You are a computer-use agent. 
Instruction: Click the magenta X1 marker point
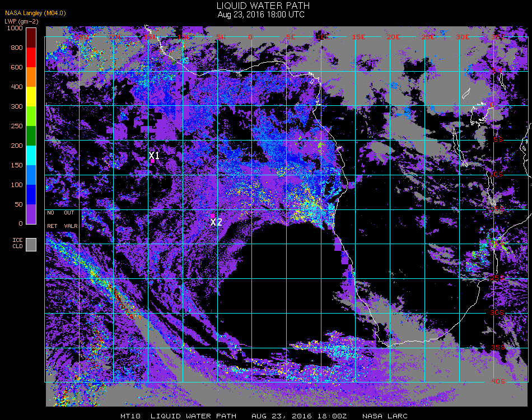tap(153, 161)
